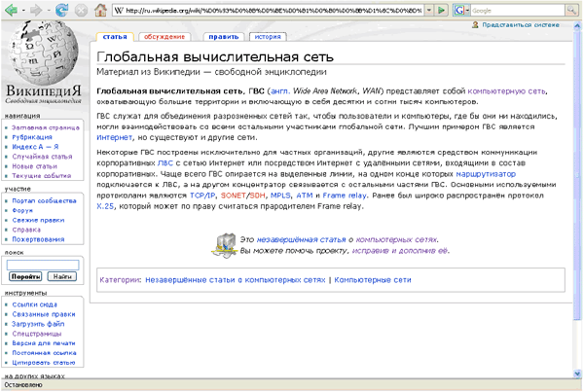
Task: Click the Wikipedia globe logo
Action: tap(44, 52)
